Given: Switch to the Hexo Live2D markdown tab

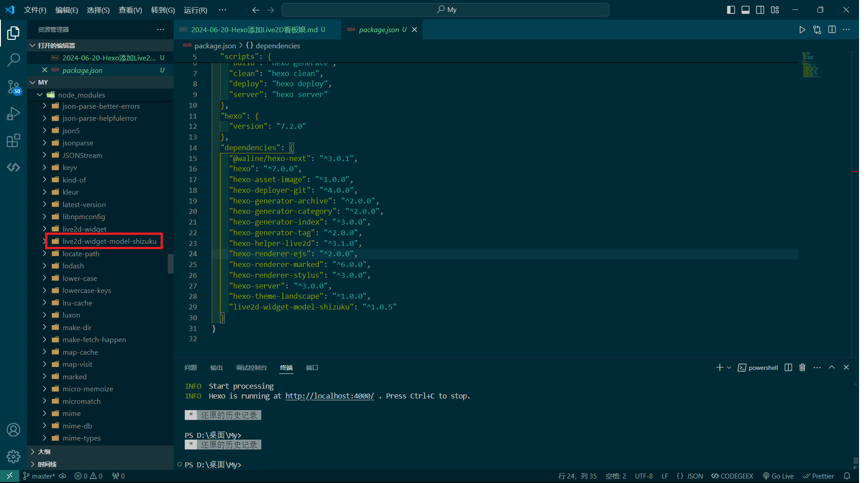Looking at the screenshot, I should click(256, 30).
